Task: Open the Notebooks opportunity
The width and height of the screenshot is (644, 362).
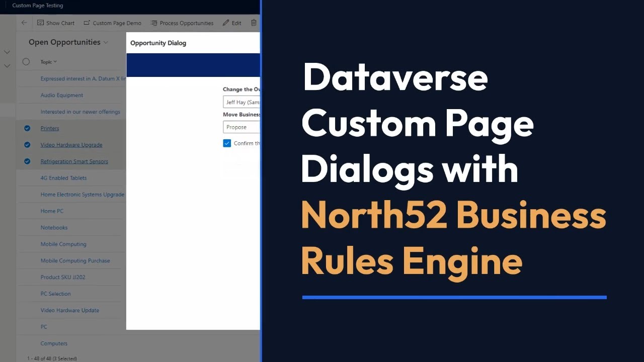Action: coord(54,228)
